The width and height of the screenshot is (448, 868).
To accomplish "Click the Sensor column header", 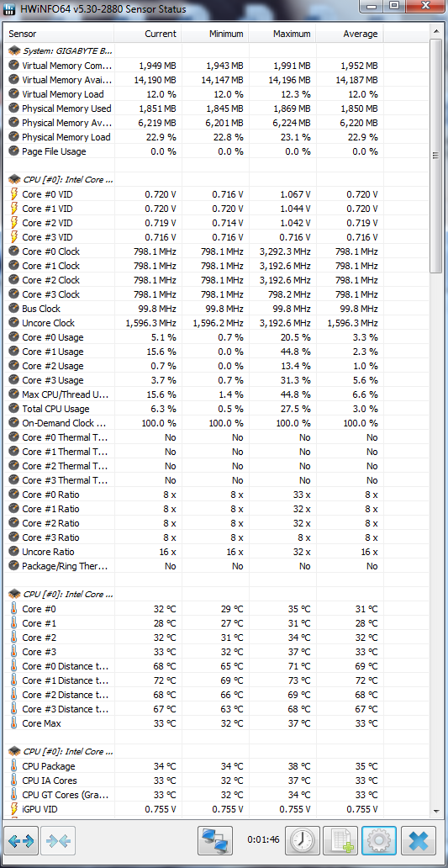I will coord(59,34).
